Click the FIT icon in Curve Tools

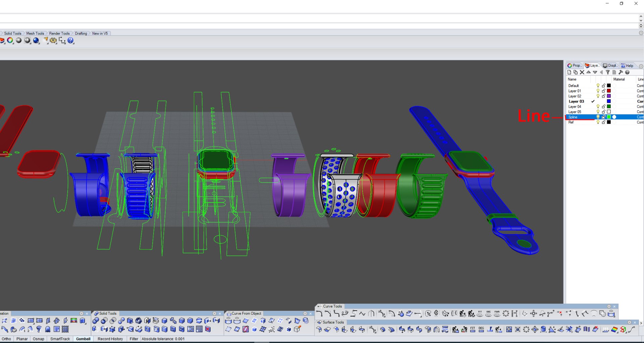click(480, 314)
